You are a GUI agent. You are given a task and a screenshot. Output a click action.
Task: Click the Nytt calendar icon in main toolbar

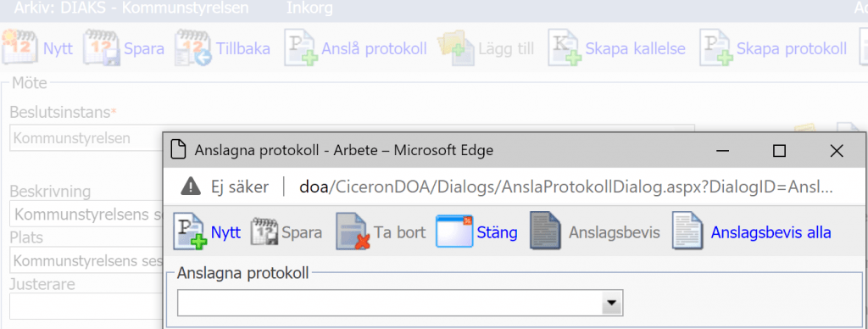tap(20, 48)
